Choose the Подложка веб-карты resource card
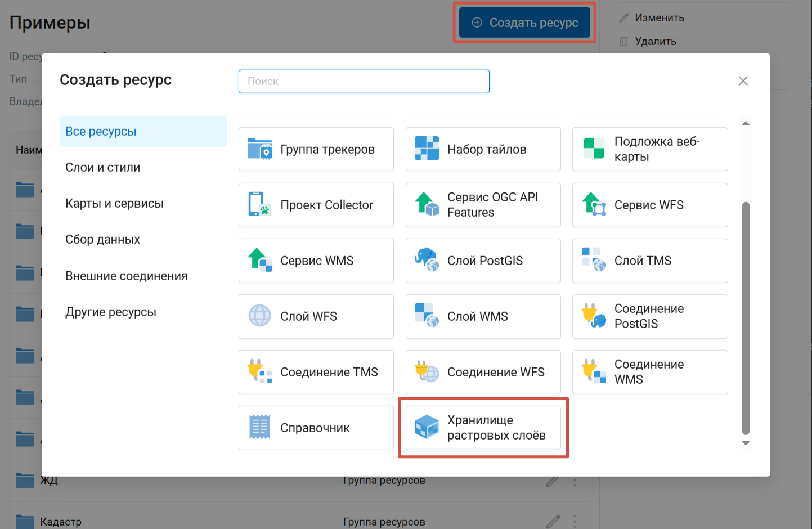The width and height of the screenshot is (812, 529). (x=649, y=149)
